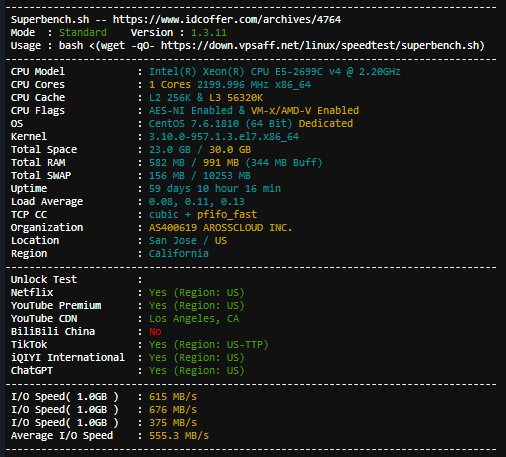The image size is (506, 457).
Task: Select ChatGPT result 'Yes (Region: US)'
Action: (x=197, y=371)
